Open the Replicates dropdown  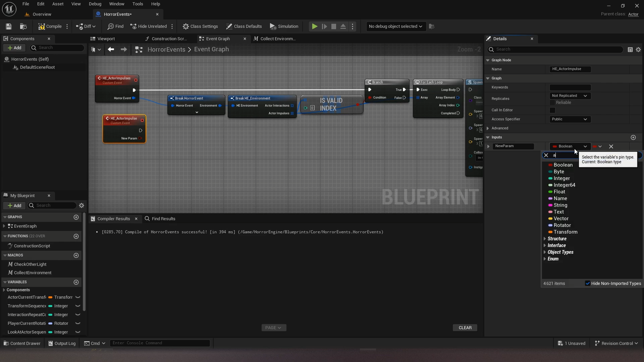pyautogui.click(x=570, y=96)
